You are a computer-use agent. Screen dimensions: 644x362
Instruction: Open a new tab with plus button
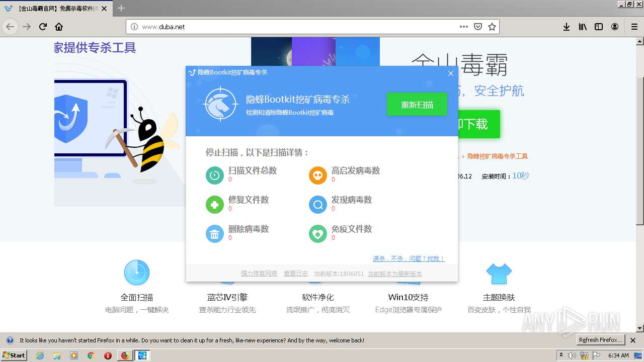click(x=121, y=8)
